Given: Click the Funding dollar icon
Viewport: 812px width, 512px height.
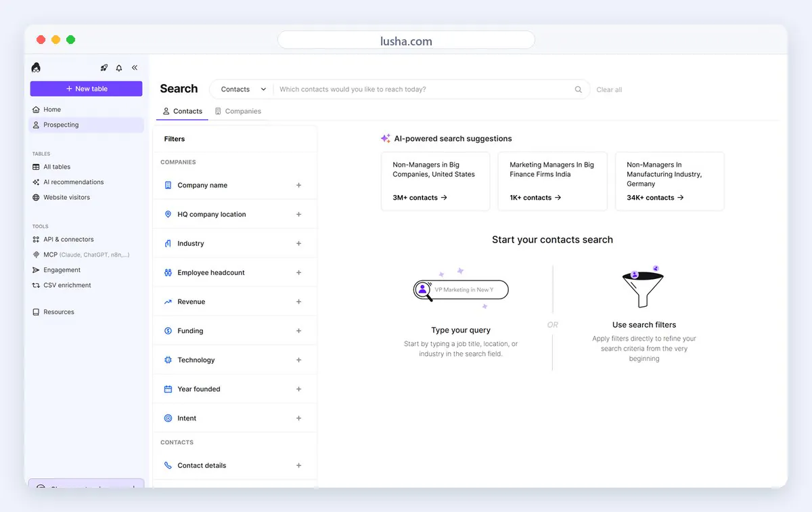Looking at the screenshot, I should point(168,330).
